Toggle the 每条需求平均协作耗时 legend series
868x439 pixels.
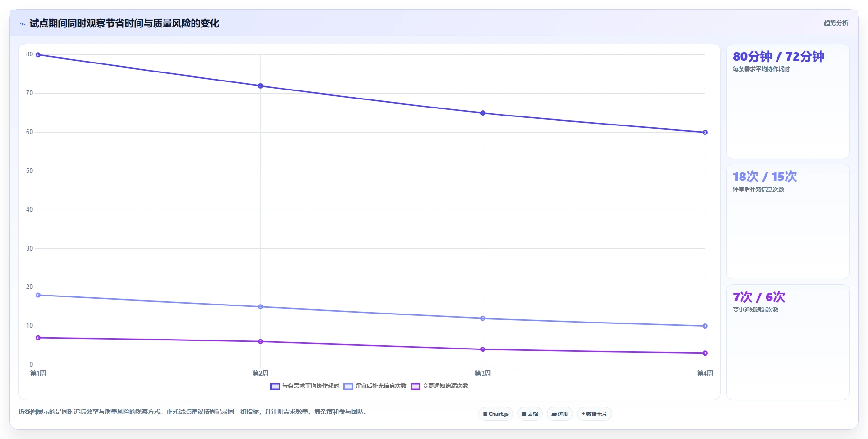point(305,386)
